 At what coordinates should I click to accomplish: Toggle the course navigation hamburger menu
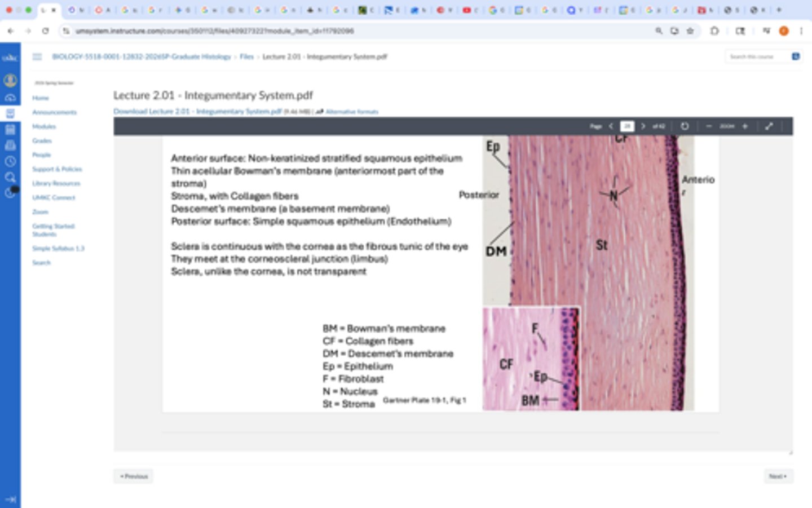pyautogui.click(x=37, y=56)
